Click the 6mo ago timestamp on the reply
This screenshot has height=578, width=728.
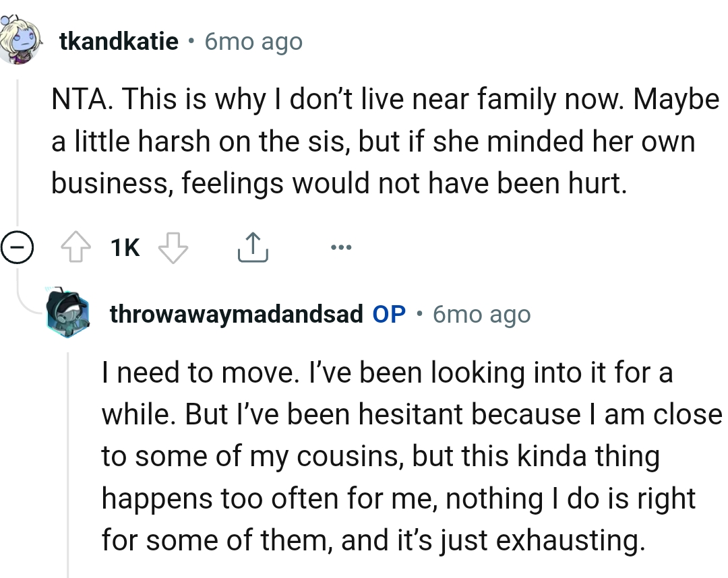click(481, 314)
